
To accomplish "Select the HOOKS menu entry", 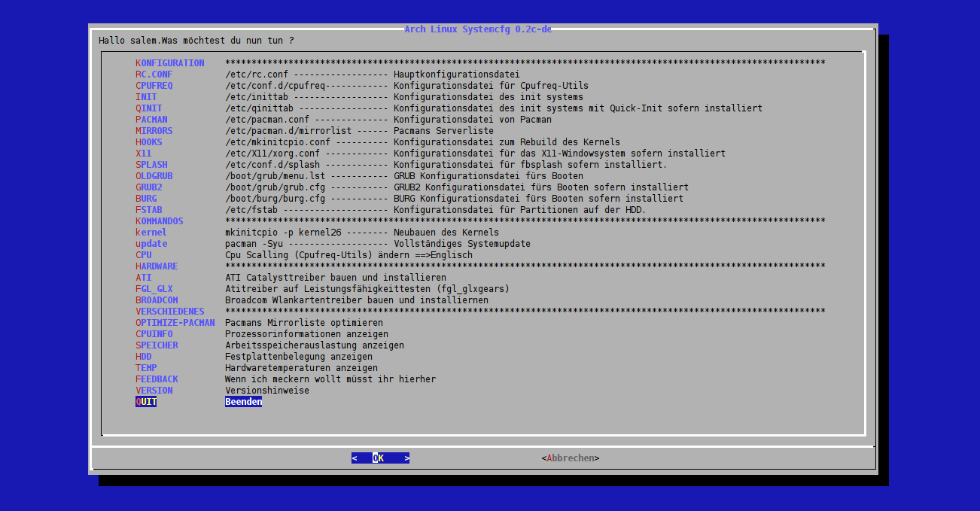I will [x=148, y=142].
